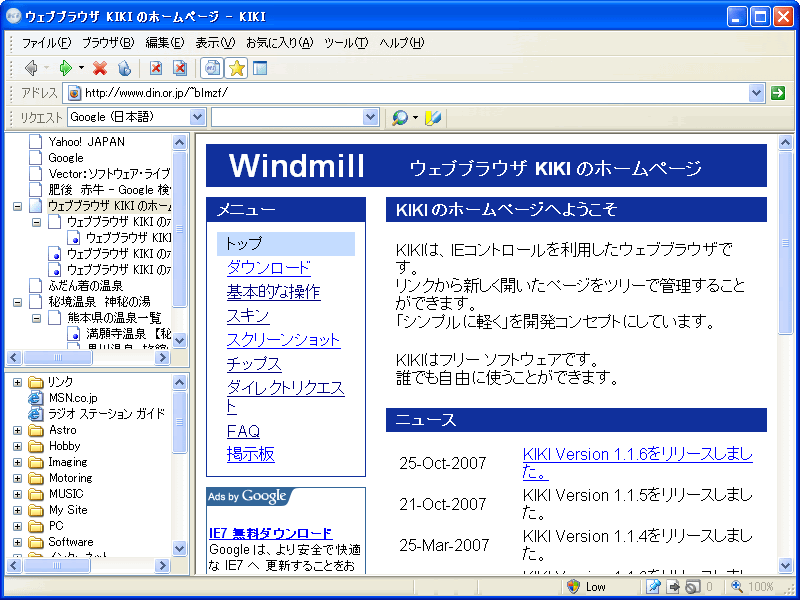Click the IE icon next to ラジオ ステーション ガイド

36,414
